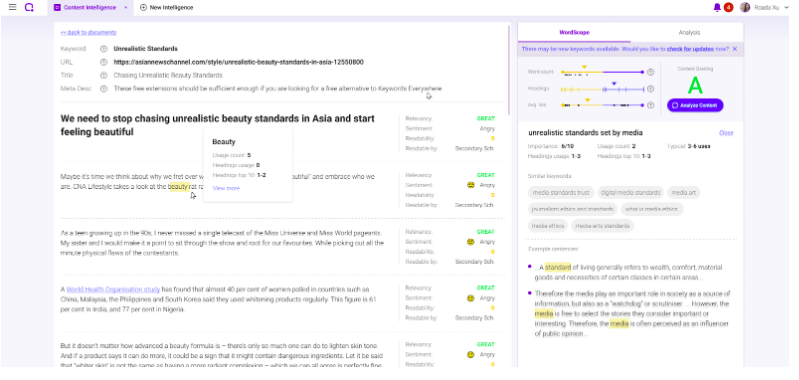Image resolution: width=799 pixels, height=380 pixels.
Task: Click help icon beside Word count slider
Action: point(650,72)
